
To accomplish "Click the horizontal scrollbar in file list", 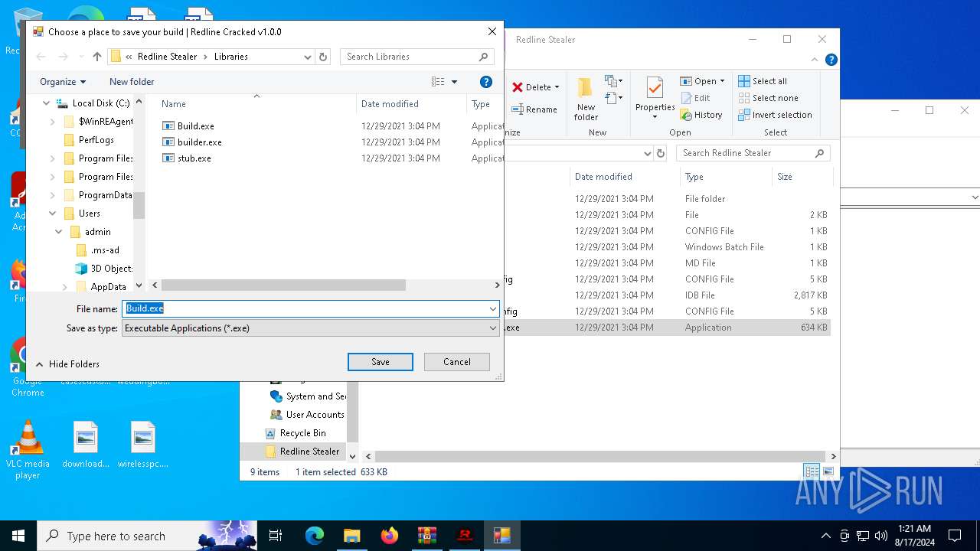I will tap(283, 285).
